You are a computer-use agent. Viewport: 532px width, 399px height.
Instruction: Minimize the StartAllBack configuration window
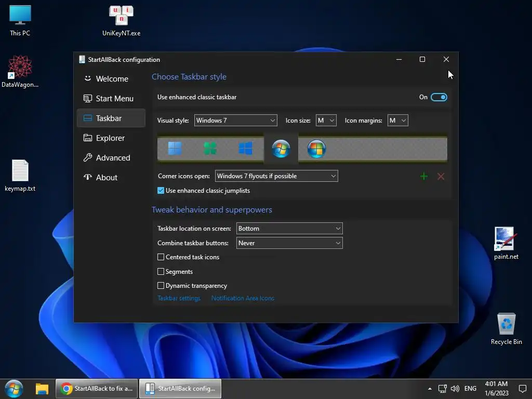point(399,59)
